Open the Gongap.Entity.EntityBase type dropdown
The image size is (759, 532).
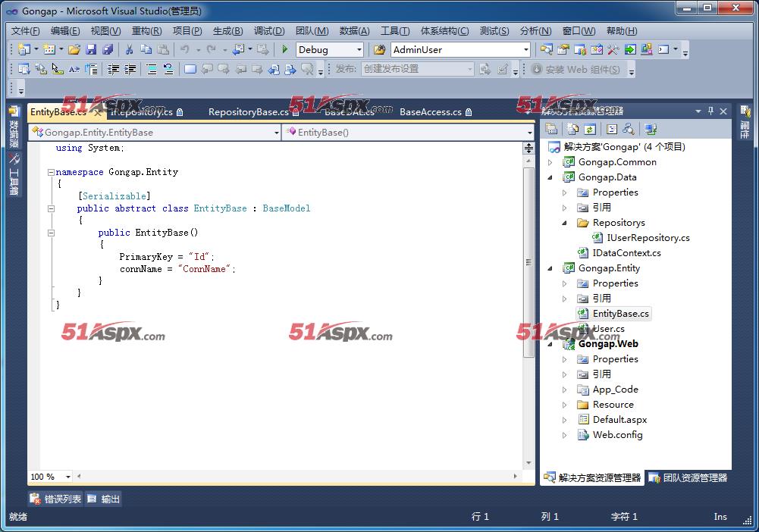277,133
